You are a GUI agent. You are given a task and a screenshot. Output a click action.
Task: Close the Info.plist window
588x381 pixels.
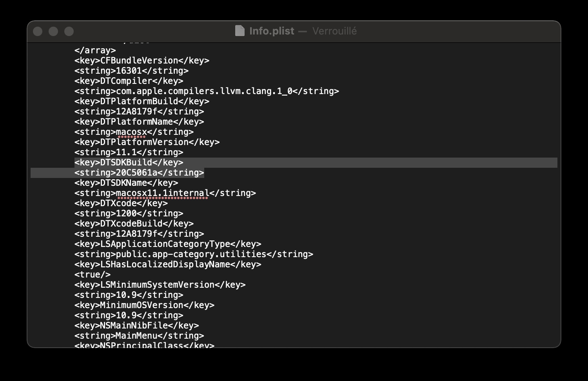(38, 31)
